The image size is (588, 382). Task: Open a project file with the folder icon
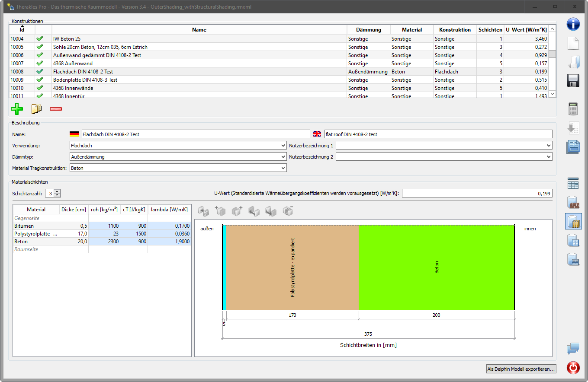point(573,62)
